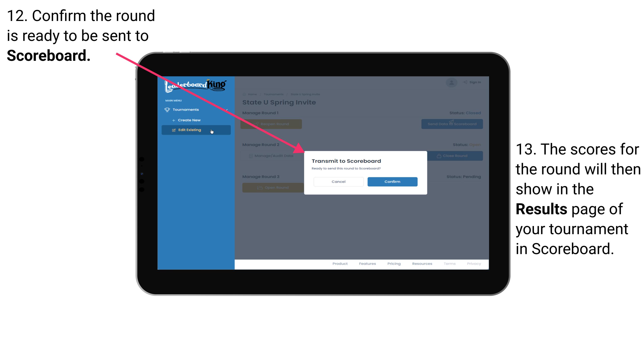Click Confirm to transmit to Scoreboard
This screenshot has height=346, width=644.
tap(391, 181)
